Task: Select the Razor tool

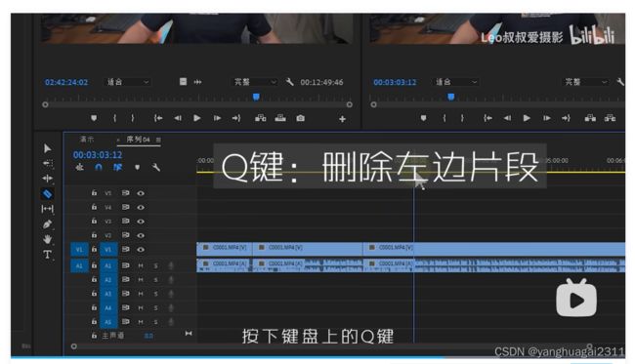Action: coord(48,194)
